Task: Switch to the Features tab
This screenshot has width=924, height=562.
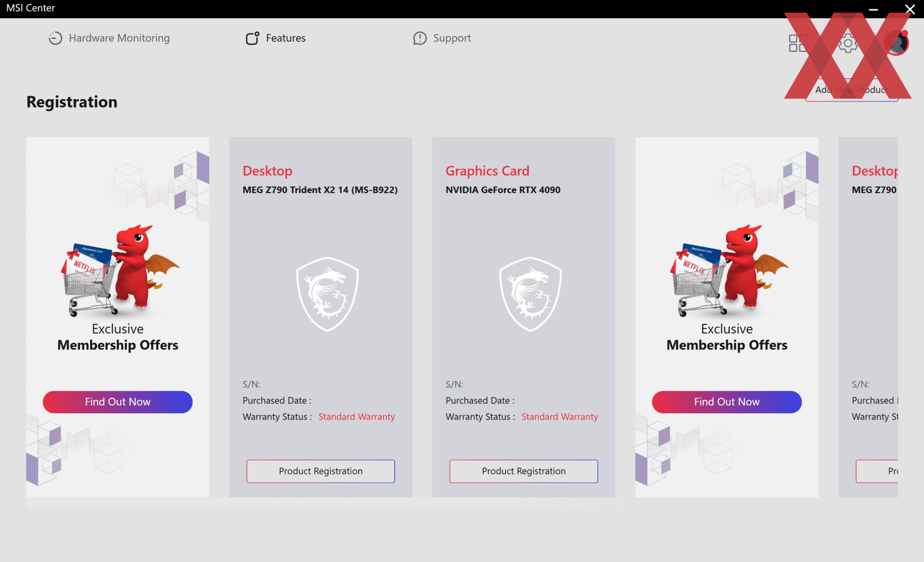Action: pyautogui.click(x=276, y=38)
